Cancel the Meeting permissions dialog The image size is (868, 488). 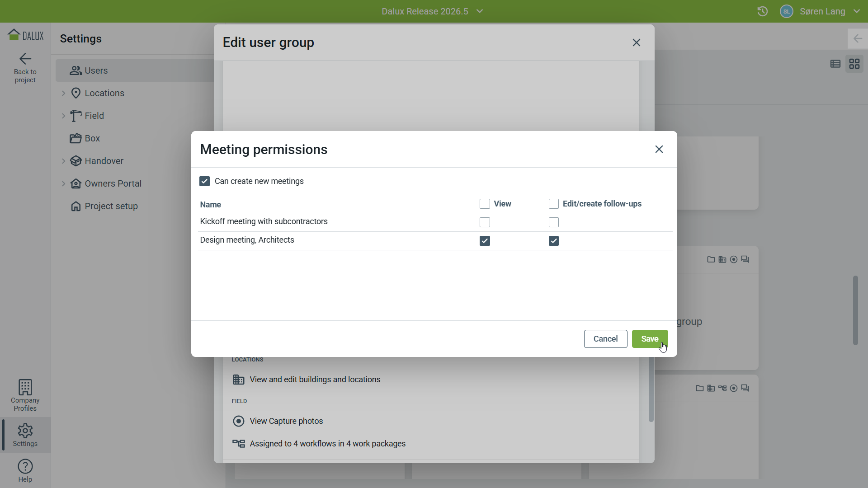(605, 339)
